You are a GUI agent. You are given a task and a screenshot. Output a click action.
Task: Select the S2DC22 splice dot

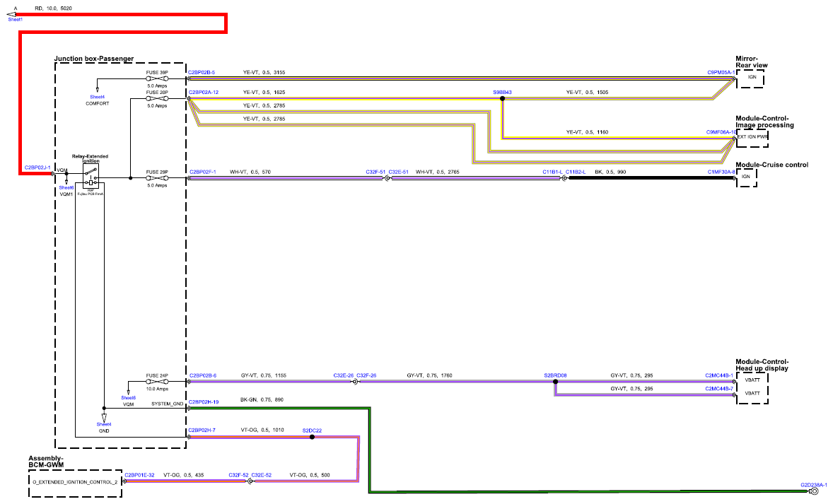coord(312,437)
